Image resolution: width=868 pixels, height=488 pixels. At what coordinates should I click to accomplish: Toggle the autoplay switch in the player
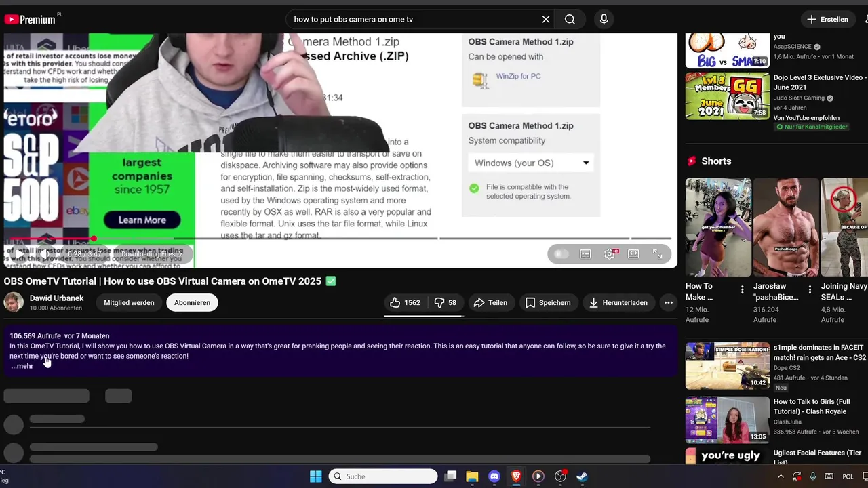click(x=560, y=254)
